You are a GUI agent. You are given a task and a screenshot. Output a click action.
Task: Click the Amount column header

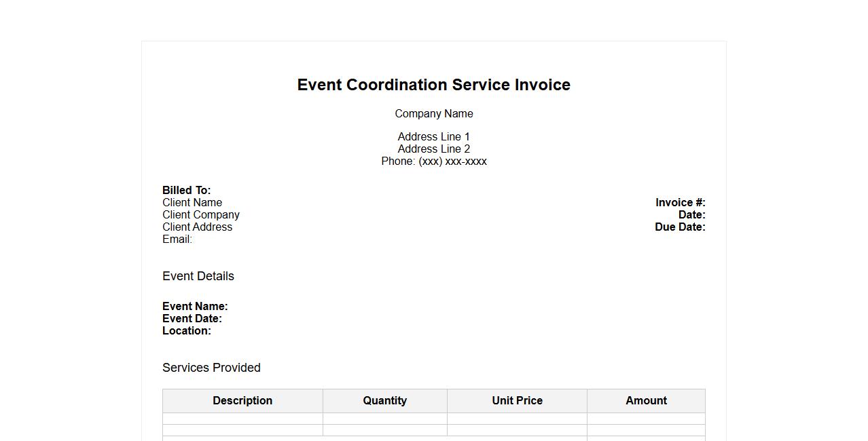point(646,401)
